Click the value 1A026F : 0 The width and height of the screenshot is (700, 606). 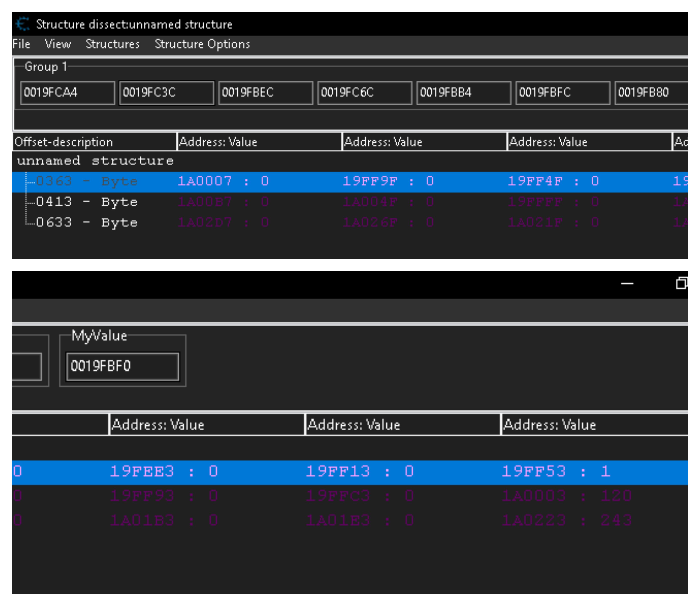388,223
